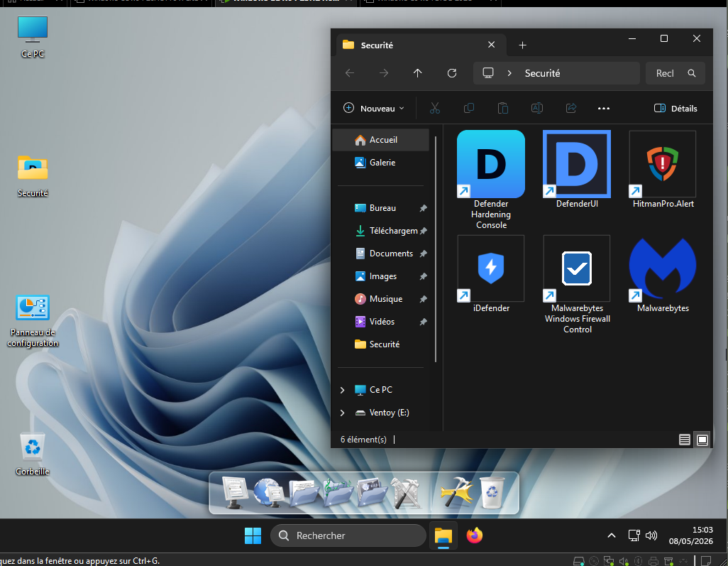
Task: Open Panneau de configuration desktop icon
Action: pos(33,321)
